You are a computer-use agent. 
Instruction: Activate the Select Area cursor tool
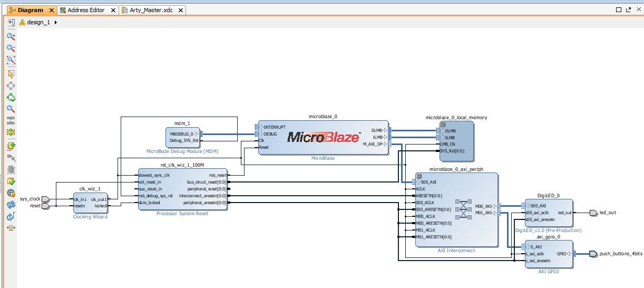pos(11,73)
